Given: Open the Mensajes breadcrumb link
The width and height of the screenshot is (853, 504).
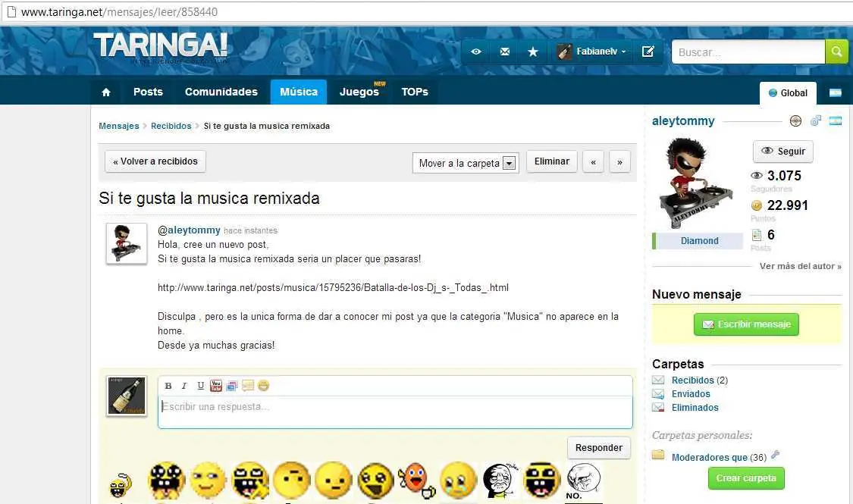Looking at the screenshot, I should (x=118, y=126).
